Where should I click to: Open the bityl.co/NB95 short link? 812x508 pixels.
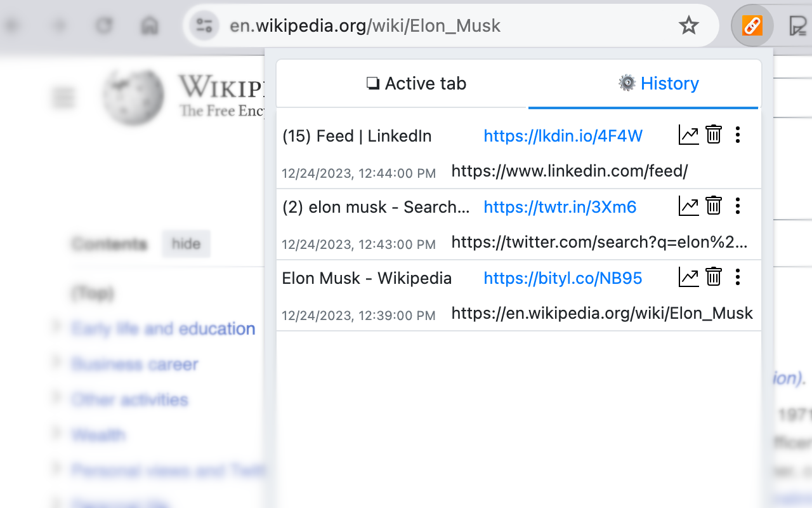point(563,278)
